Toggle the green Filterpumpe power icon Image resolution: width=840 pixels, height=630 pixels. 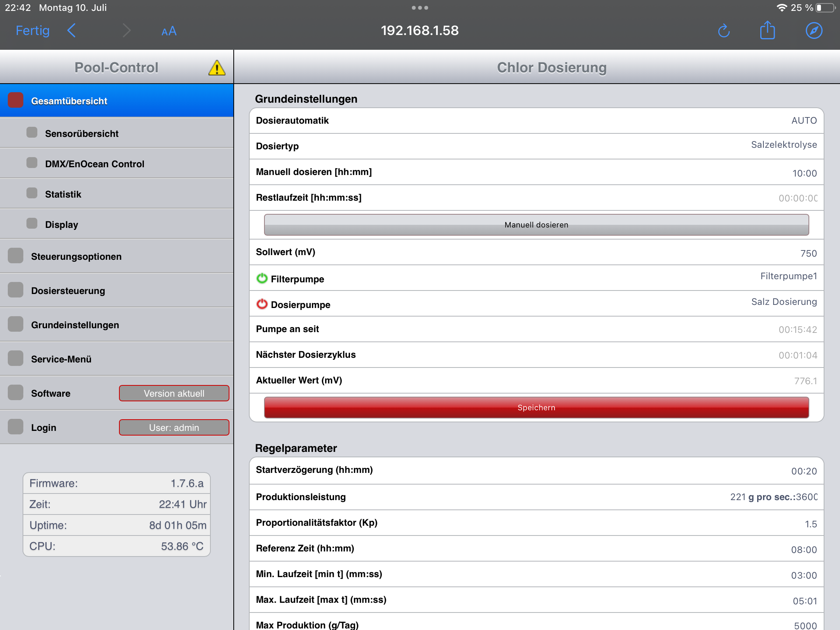click(262, 278)
